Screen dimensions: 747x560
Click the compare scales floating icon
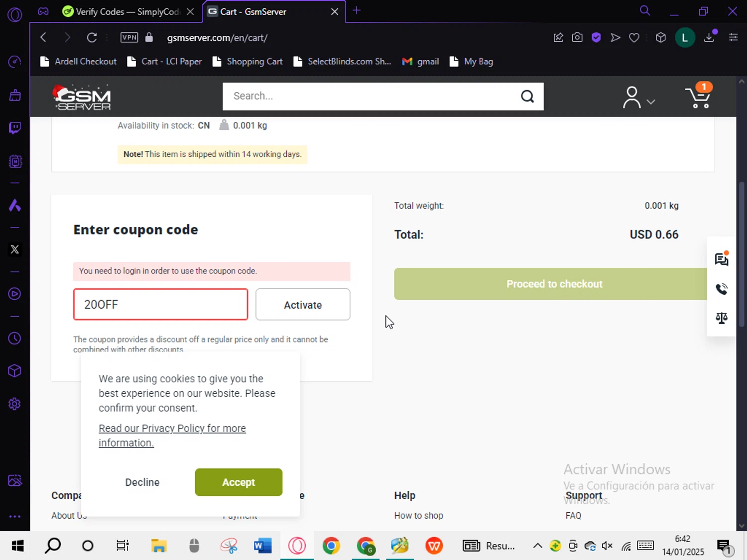(722, 318)
